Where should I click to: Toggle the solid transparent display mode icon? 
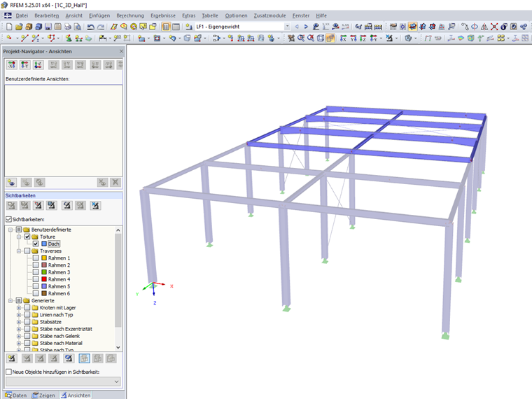click(x=330, y=38)
